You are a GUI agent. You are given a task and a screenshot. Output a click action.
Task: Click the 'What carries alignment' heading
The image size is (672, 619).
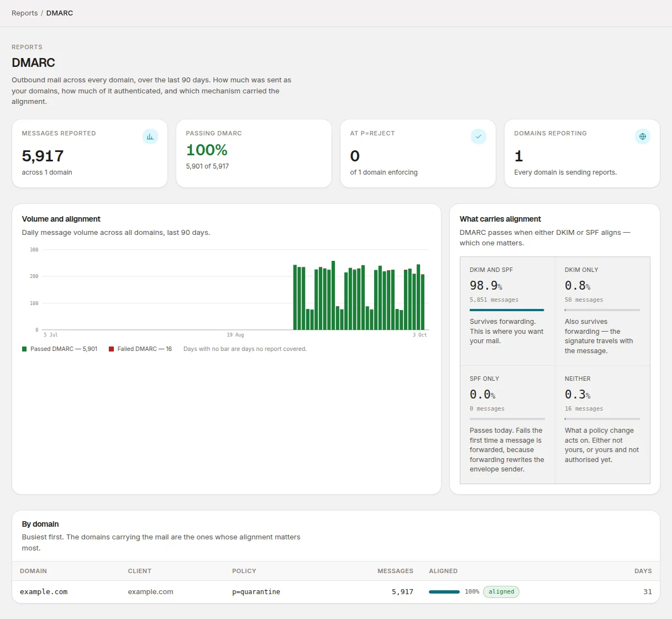pos(500,219)
